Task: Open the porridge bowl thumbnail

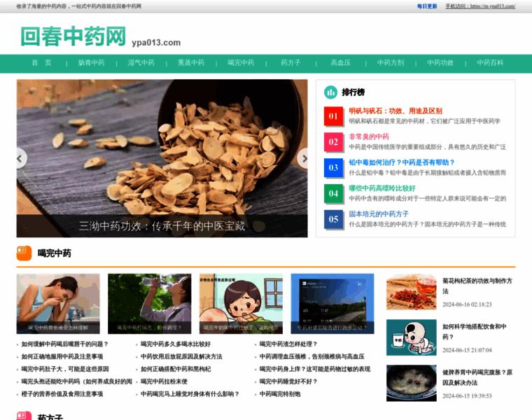Action: 411,383
